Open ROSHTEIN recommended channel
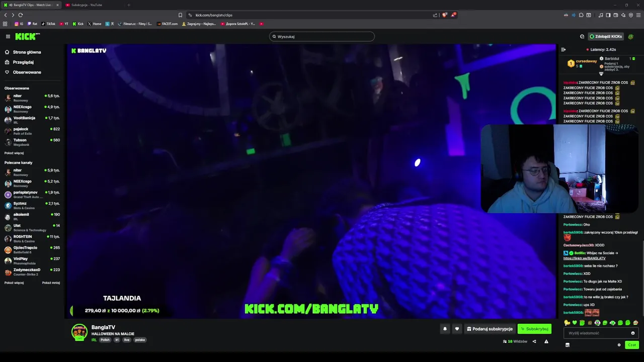Screen dimensions: 644x362 click(32, 238)
